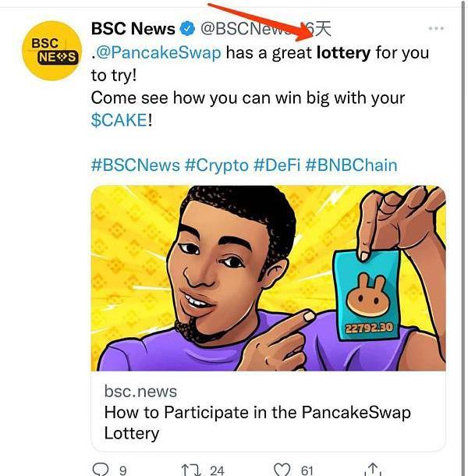
Task: Open the PancakeSwap Lottery article title
Action: 257,423
